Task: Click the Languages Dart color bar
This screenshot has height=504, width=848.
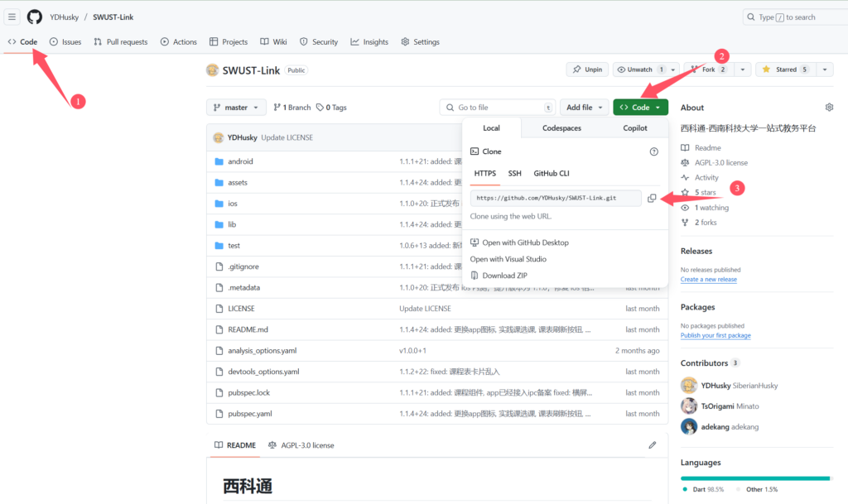Action: tap(754, 478)
